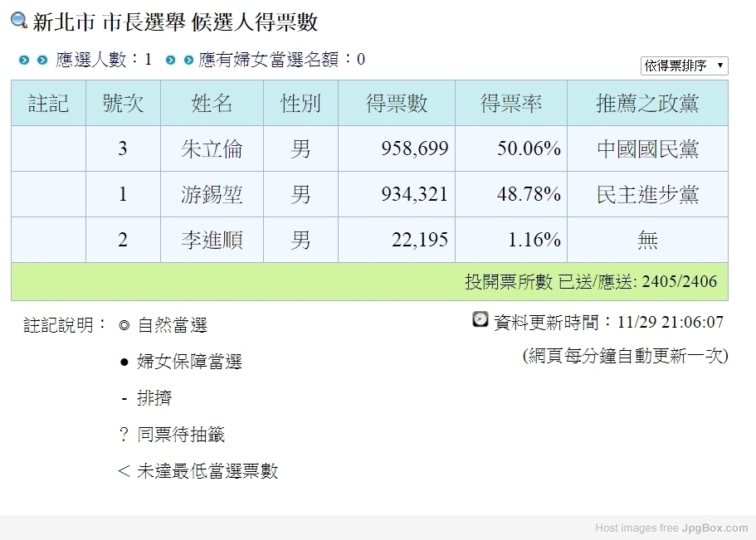Click the 姓名 column header

click(212, 103)
